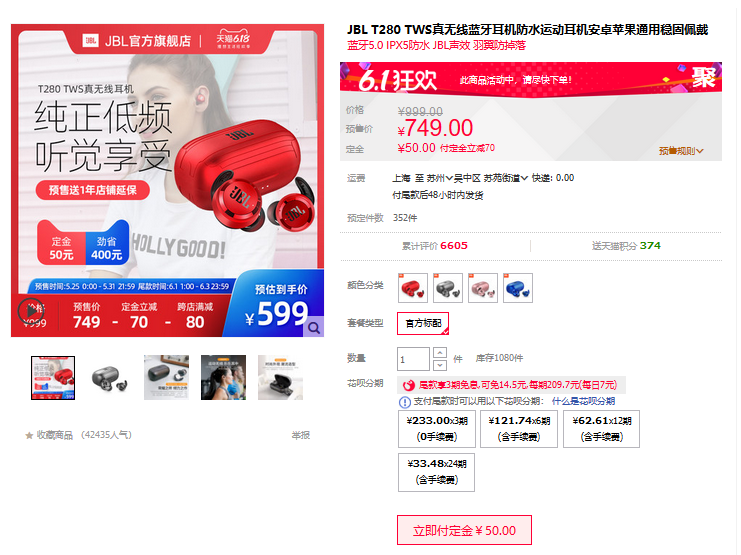741x555 pixels.
Task: Click the star favorite icon beside 收藏商品
Action: click(x=29, y=435)
